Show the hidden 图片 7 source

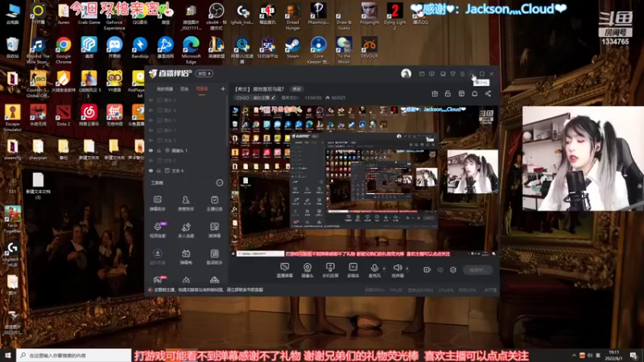coord(151,130)
